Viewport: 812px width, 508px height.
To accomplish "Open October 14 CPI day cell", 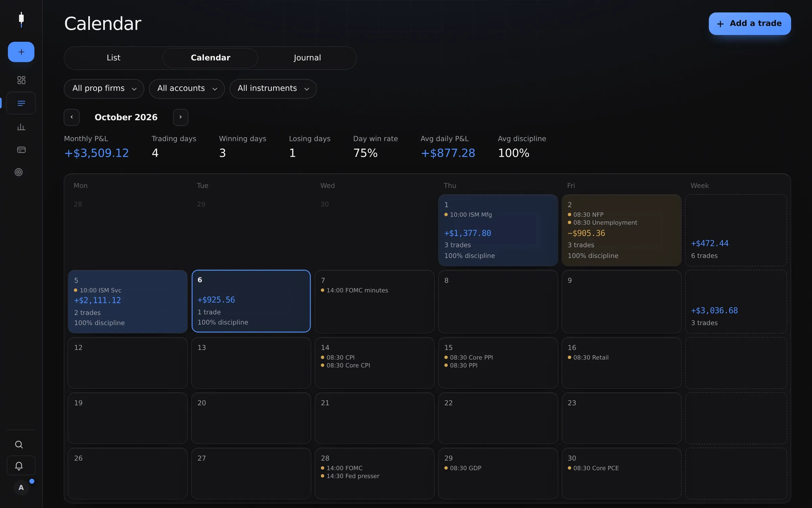I will (375, 363).
